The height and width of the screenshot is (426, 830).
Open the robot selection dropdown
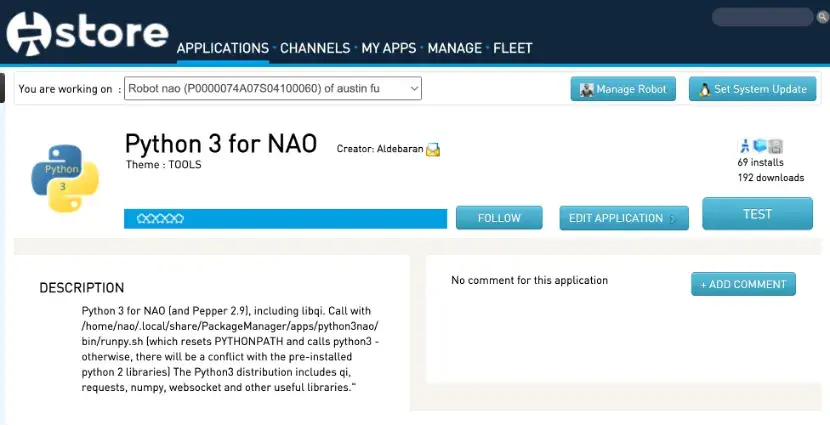coord(273,88)
